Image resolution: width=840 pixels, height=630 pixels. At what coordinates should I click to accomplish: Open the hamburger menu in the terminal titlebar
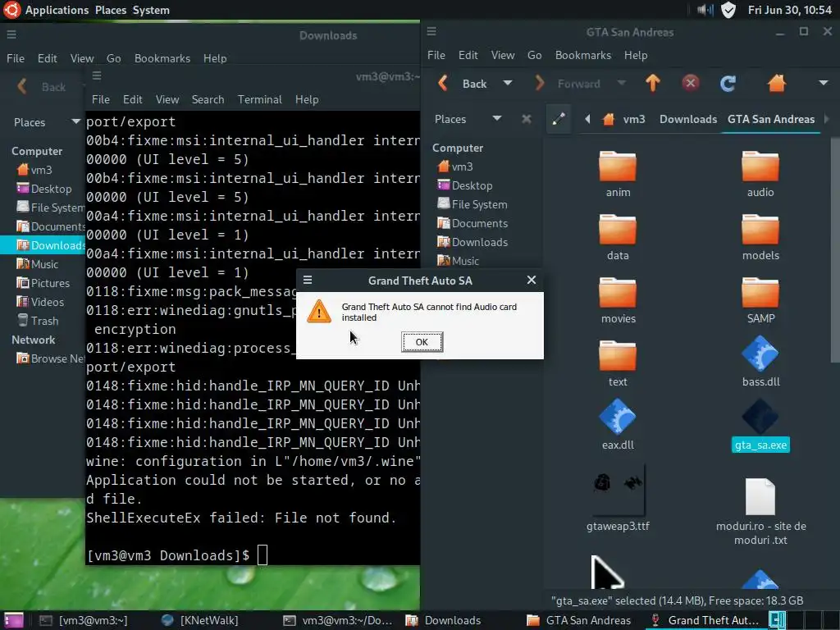(x=97, y=75)
